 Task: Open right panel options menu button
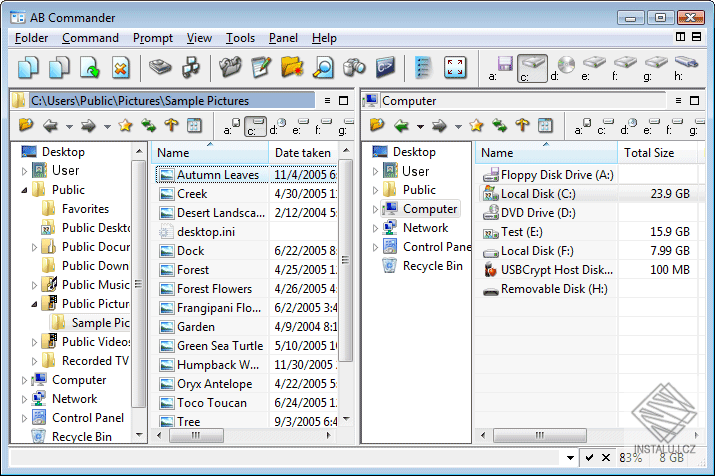[679, 101]
